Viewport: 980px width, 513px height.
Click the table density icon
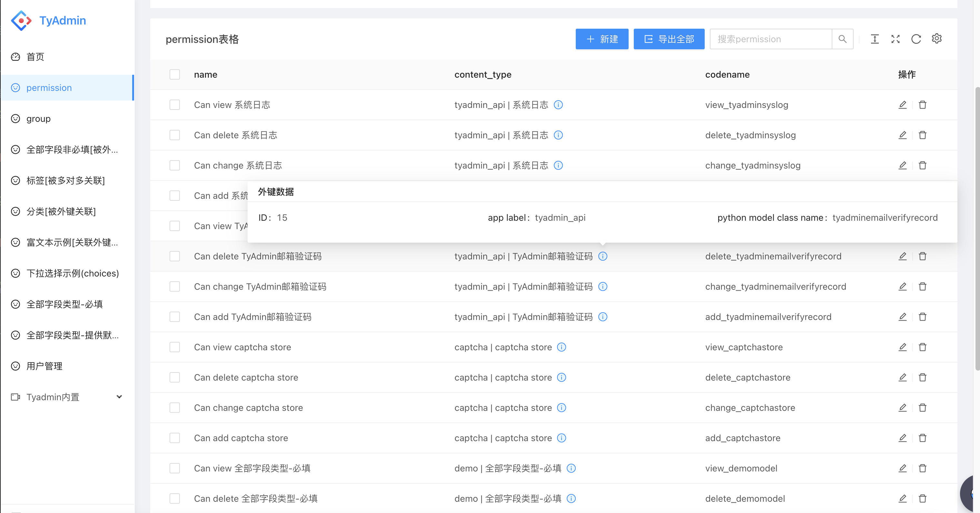[x=875, y=39]
